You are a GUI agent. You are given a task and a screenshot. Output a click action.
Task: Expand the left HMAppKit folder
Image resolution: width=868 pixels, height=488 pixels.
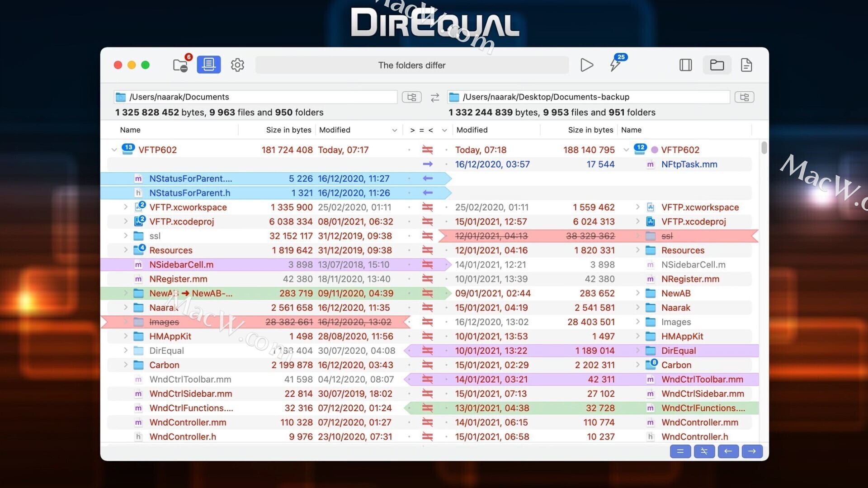pos(126,336)
